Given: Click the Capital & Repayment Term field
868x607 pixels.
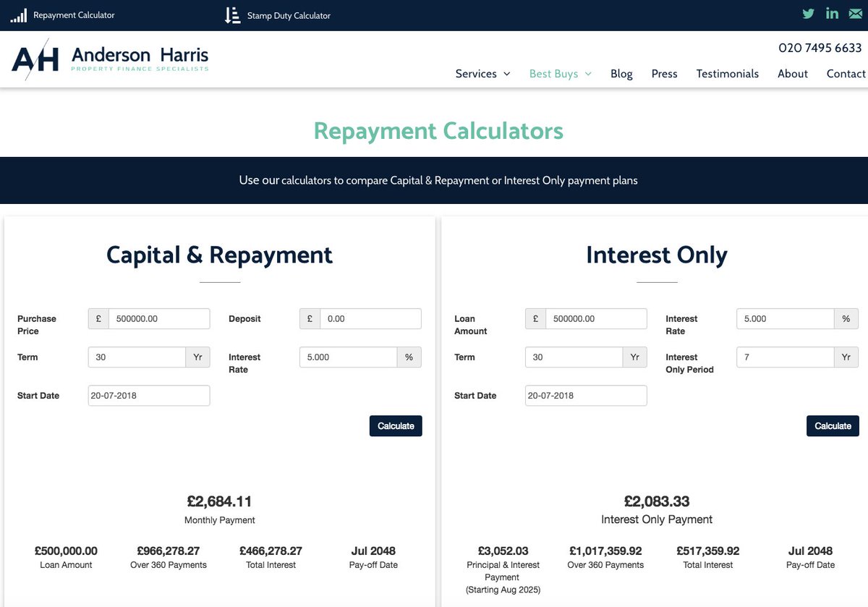Looking at the screenshot, I should [137, 357].
